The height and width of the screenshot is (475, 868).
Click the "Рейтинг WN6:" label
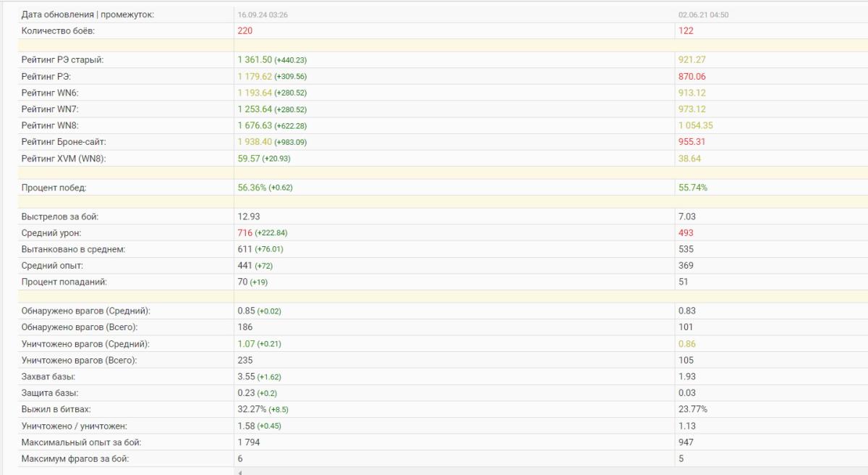coord(50,93)
